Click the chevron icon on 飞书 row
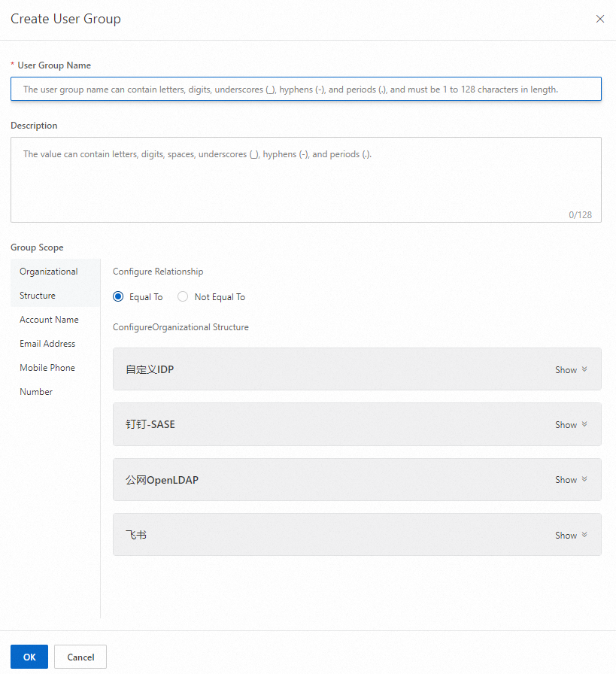 584,535
